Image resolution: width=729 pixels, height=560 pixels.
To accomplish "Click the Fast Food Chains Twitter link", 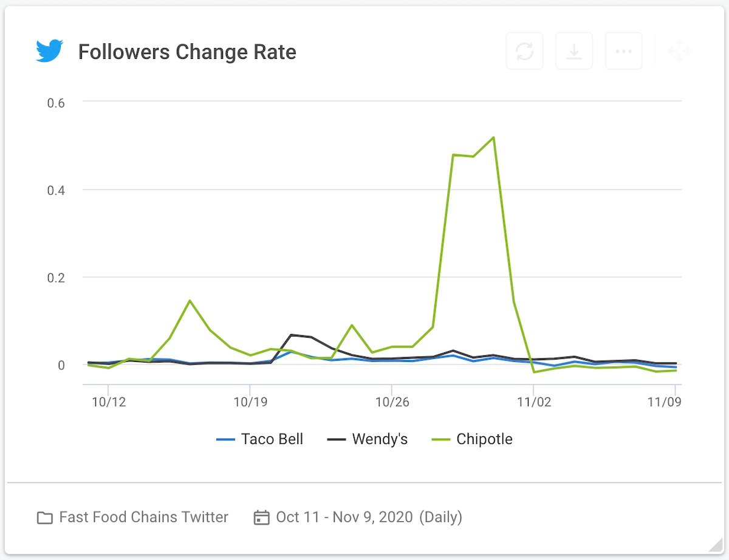I will click(x=143, y=517).
